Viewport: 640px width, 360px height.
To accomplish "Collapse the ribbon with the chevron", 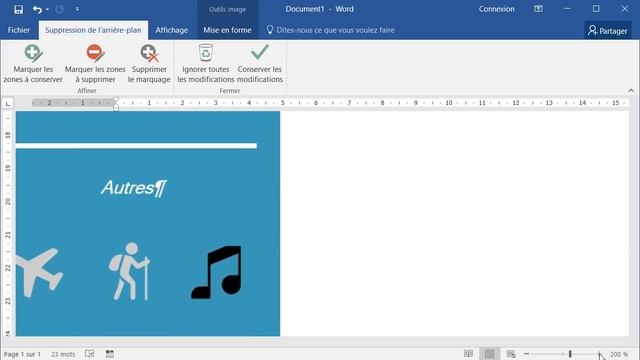I will pos(631,91).
